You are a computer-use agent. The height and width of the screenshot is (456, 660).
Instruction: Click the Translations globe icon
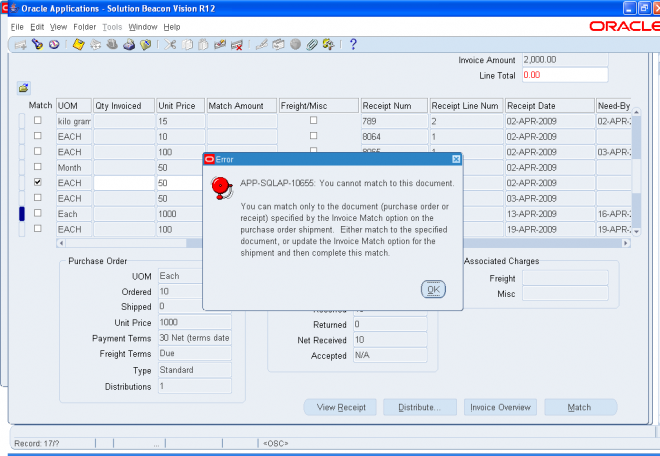(295, 44)
